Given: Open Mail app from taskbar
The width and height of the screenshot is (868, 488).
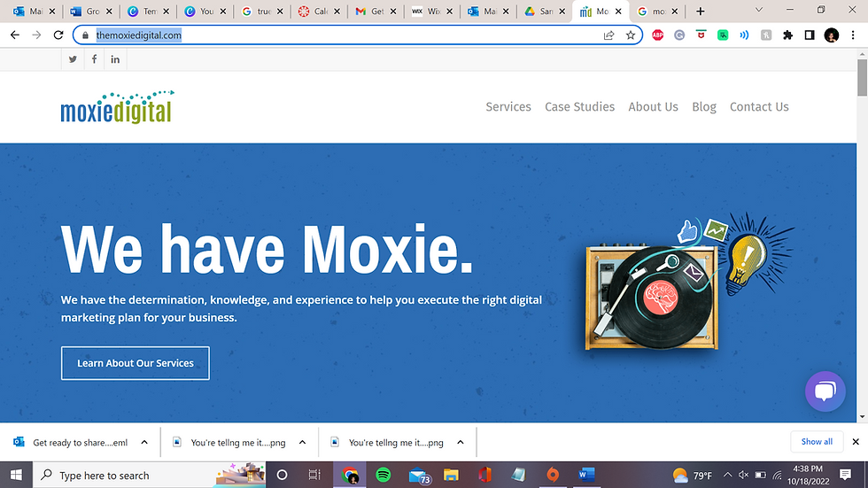Looking at the screenshot, I should coord(420,476).
